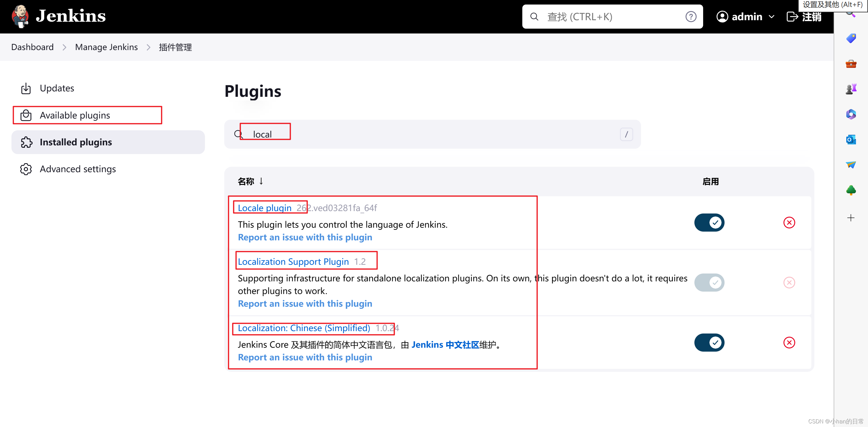Open the Updates sidebar item
Viewport: 868px width, 427px height.
[108, 88]
